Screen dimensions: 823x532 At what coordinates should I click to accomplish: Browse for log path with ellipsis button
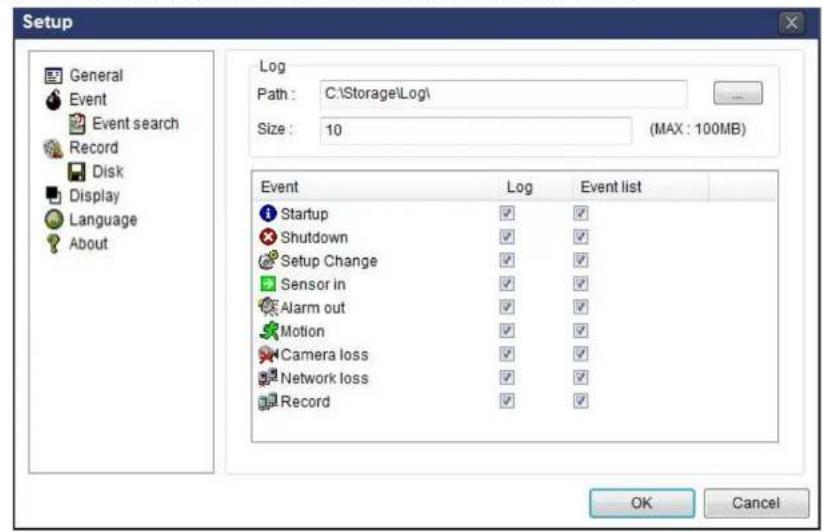(737, 93)
